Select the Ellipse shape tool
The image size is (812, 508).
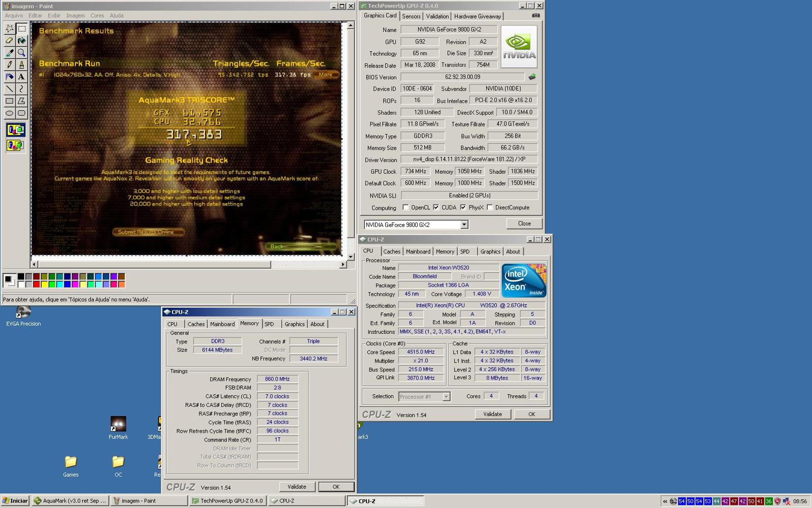click(x=10, y=114)
